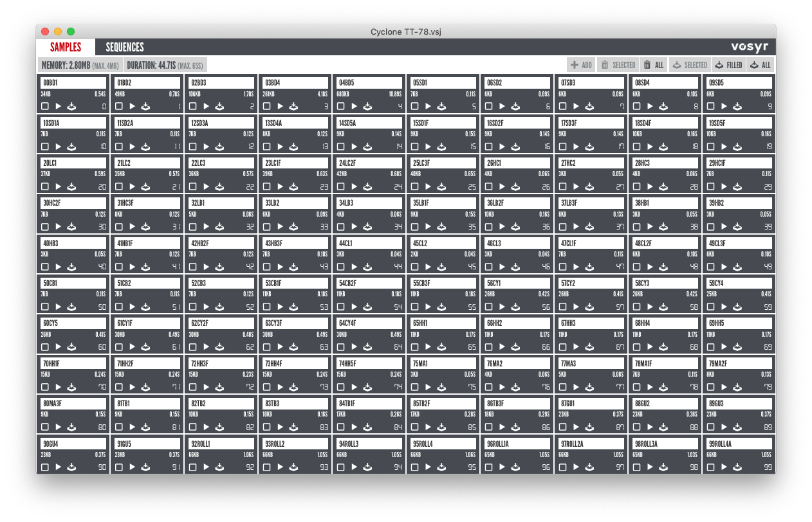
Task: Check the 31HC3F sample box
Action: (x=119, y=227)
